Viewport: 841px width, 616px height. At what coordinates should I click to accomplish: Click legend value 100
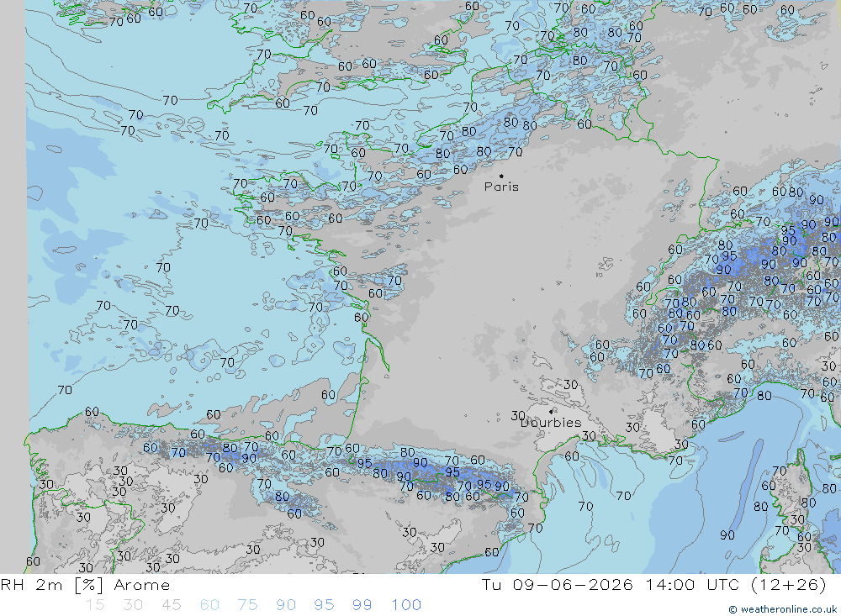[x=406, y=605]
